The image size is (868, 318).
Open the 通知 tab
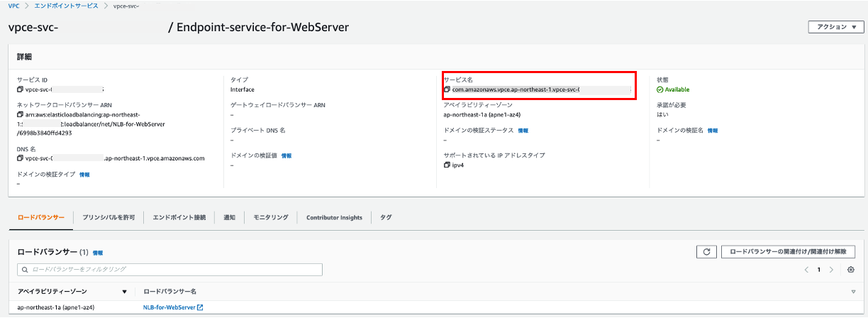coord(229,217)
